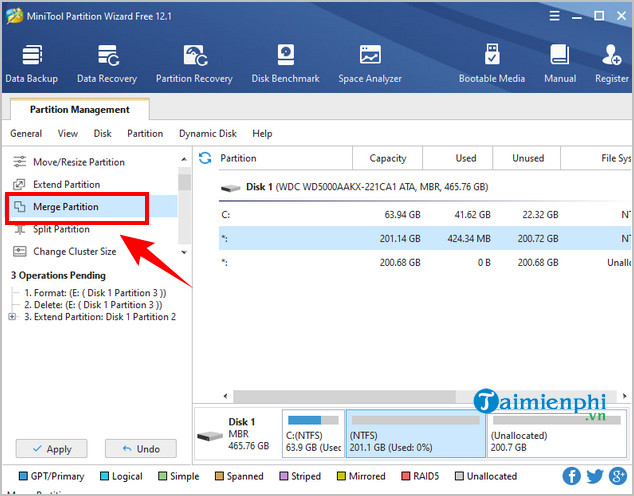Open the View menu
This screenshot has width=634, height=496.
[68, 133]
